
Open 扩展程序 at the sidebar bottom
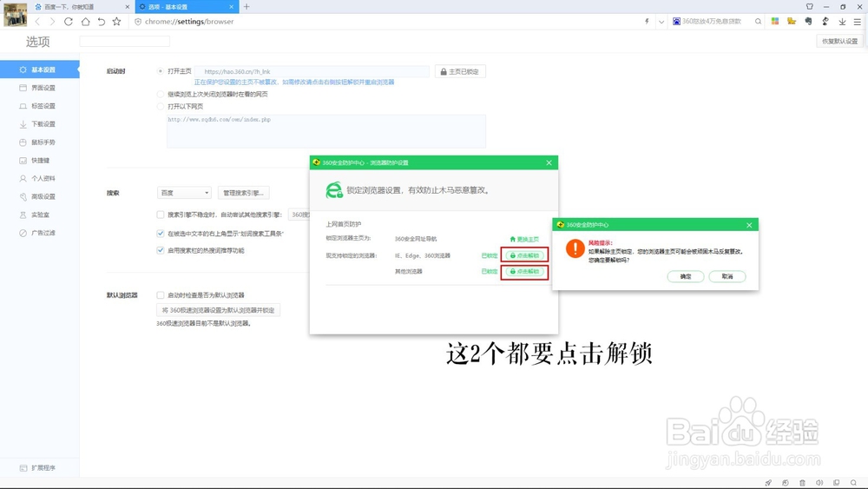click(x=39, y=468)
